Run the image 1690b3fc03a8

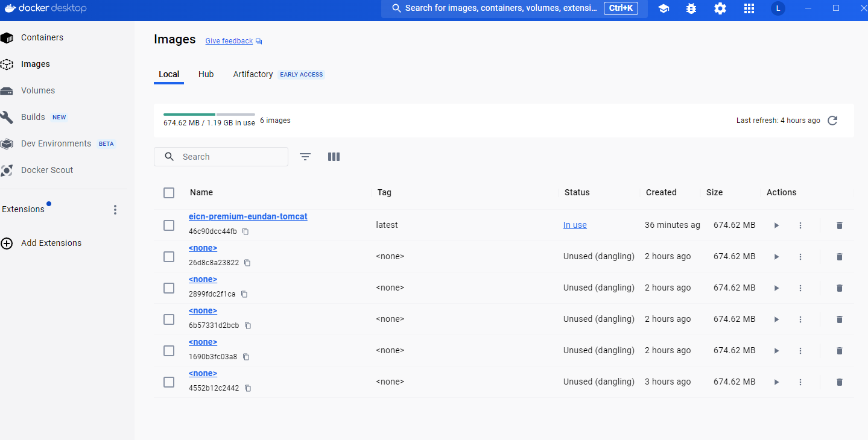(776, 351)
